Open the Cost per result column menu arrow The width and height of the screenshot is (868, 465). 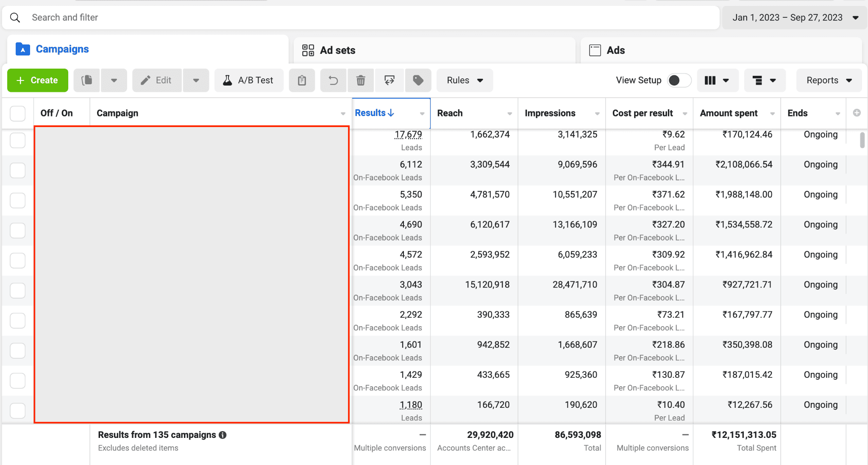click(684, 113)
